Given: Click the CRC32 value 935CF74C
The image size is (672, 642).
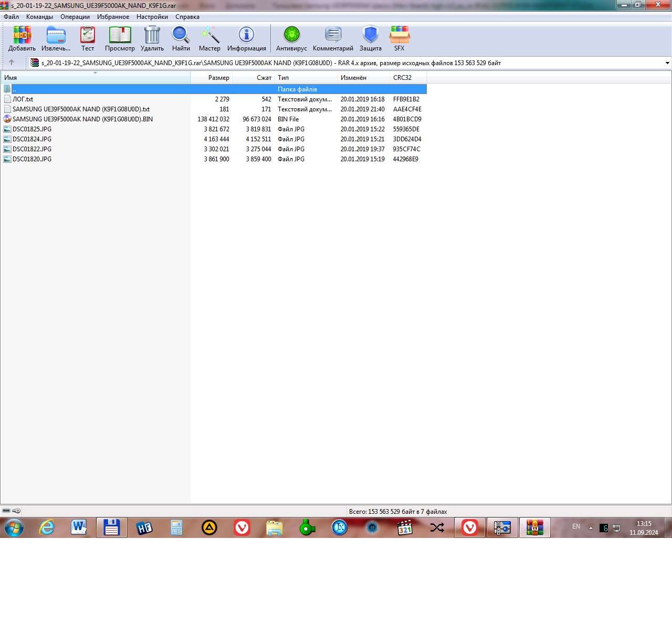Looking at the screenshot, I should pos(406,149).
